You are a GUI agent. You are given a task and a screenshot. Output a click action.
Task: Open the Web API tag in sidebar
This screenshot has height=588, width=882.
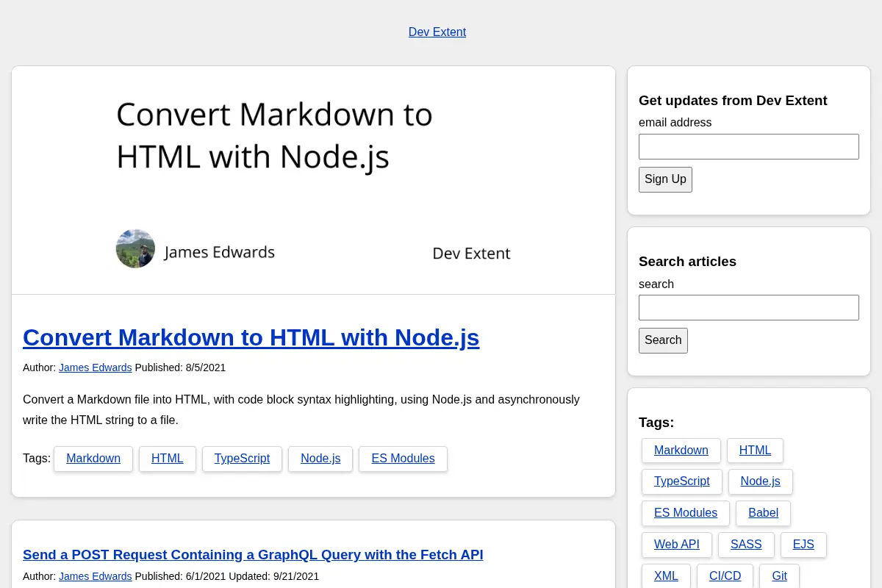677,545
